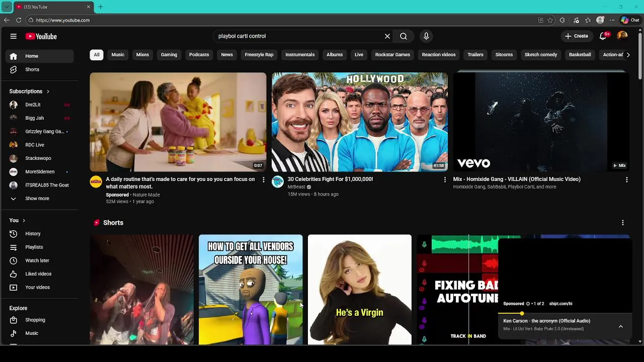644x362 pixels.
Task: Open MoreSidemen subscription
Action: coord(39,171)
